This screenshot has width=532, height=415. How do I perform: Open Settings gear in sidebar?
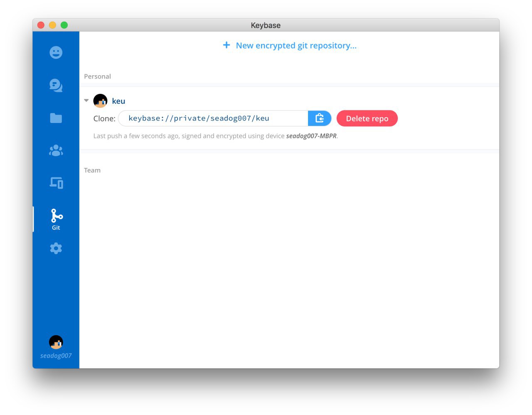coord(56,248)
